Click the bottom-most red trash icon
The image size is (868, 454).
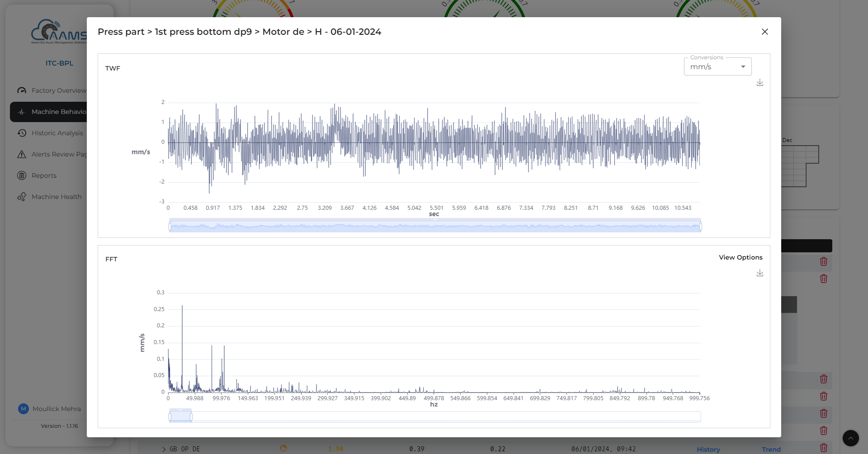(823, 448)
